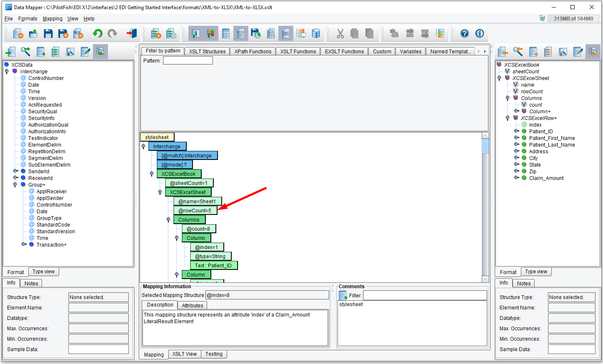603x364 pixels.
Task: Collapse the XCSExcelSheet node in the target tree
Action: tap(499, 78)
